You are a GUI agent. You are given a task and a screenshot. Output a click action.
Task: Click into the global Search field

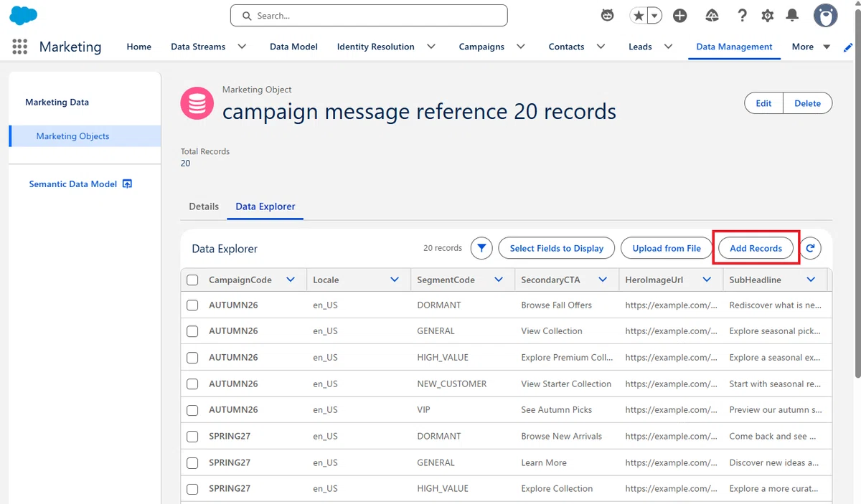coord(369,16)
